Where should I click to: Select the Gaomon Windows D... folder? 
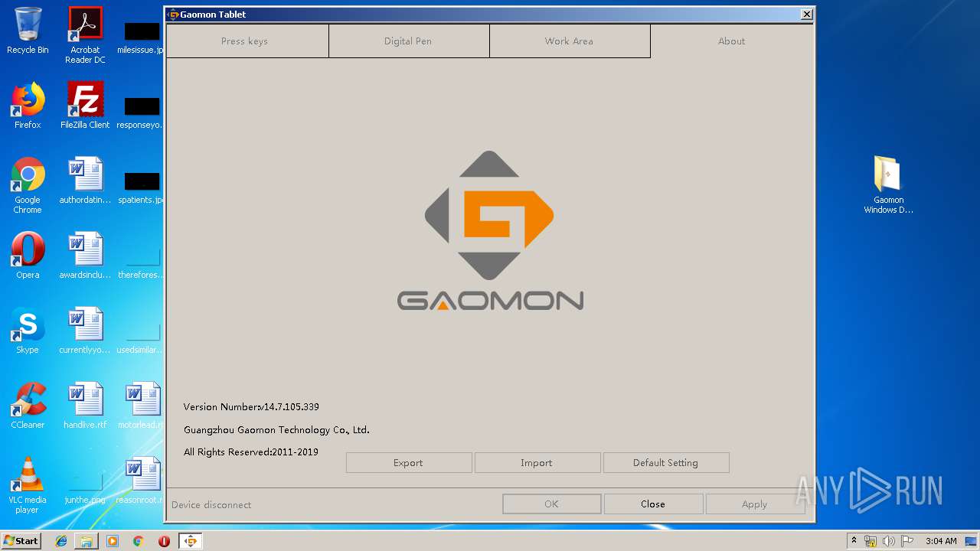[888, 185]
